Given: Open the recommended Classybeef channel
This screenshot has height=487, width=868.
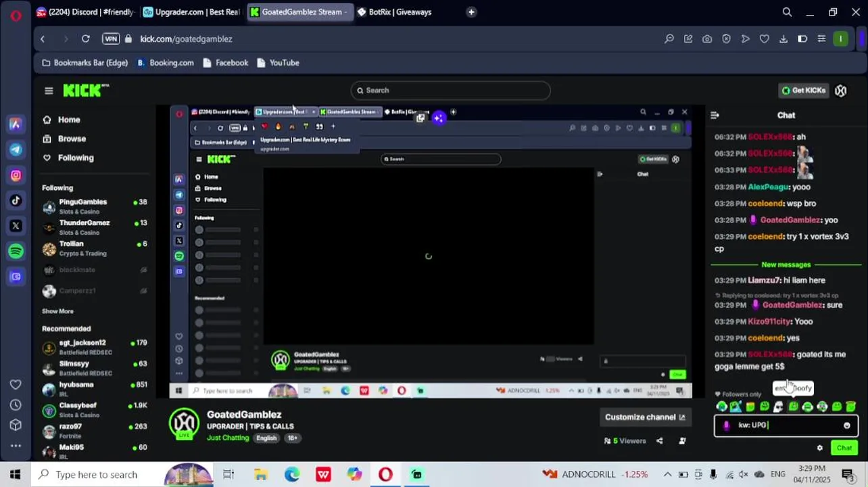Looking at the screenshot, I should pos(95,410).
